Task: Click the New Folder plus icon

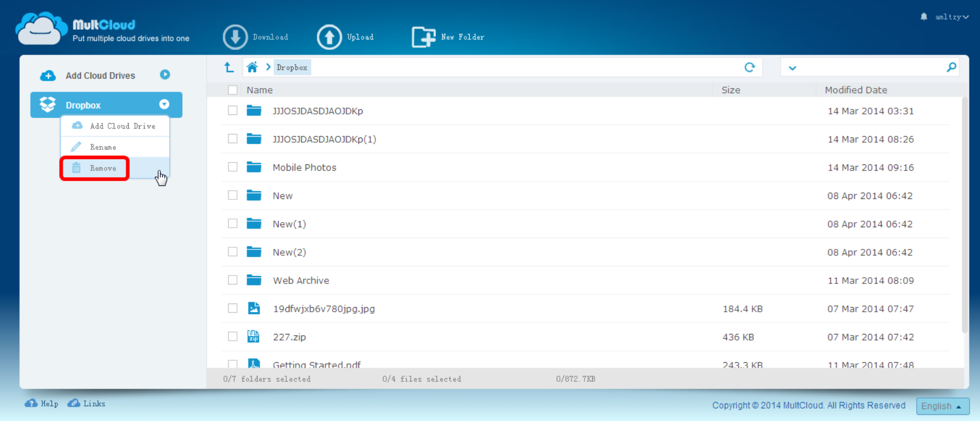Action: pyautogui.click(x=423, y=37)
